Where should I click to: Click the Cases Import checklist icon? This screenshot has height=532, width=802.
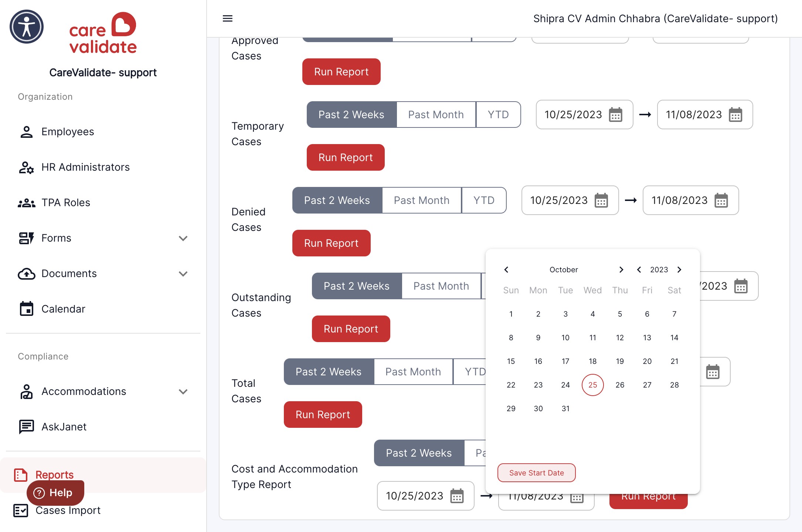(x=21, y=511)
